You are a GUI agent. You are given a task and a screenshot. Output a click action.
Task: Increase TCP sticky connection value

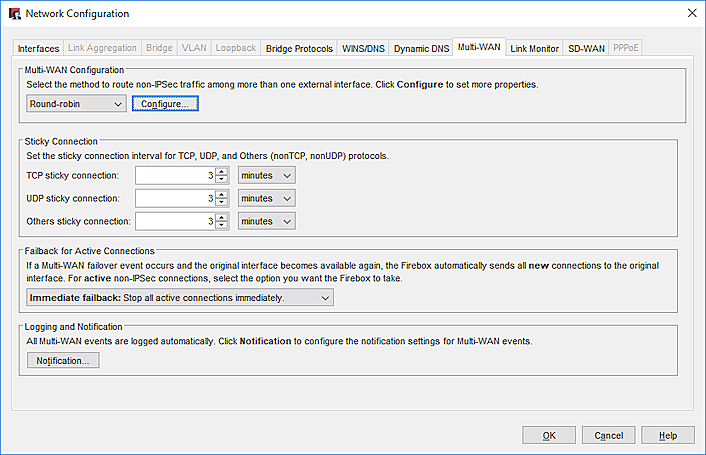(222, 171)
